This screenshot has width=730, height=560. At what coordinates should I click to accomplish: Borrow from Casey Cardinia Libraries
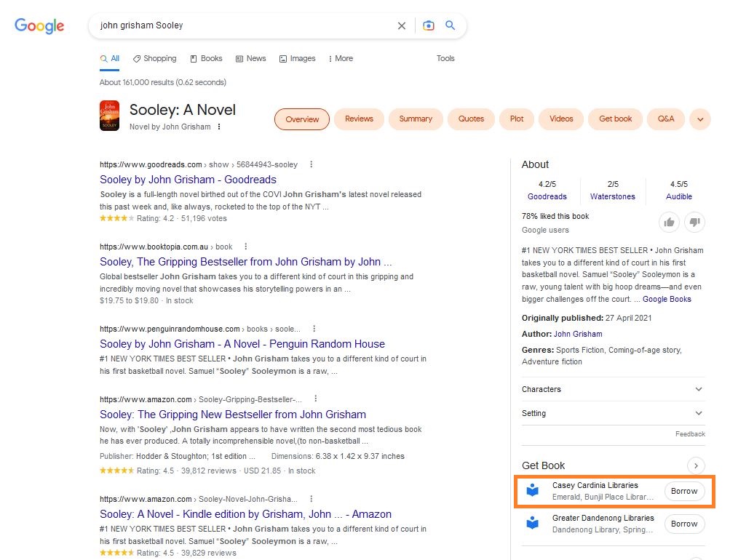684,491
